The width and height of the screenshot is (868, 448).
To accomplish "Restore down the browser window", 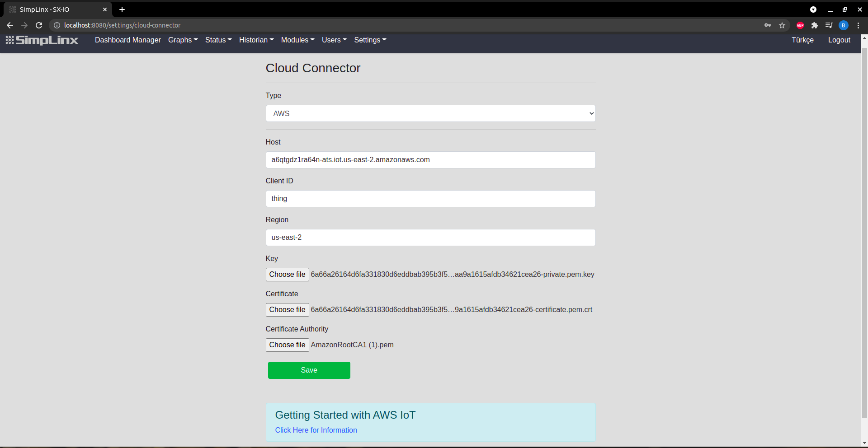I will coord(845,9).
